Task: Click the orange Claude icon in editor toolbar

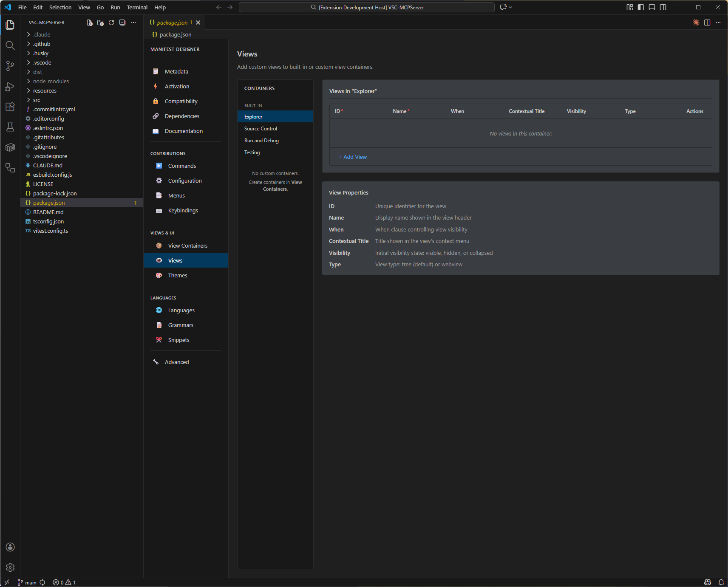Action: pos(696,23)
